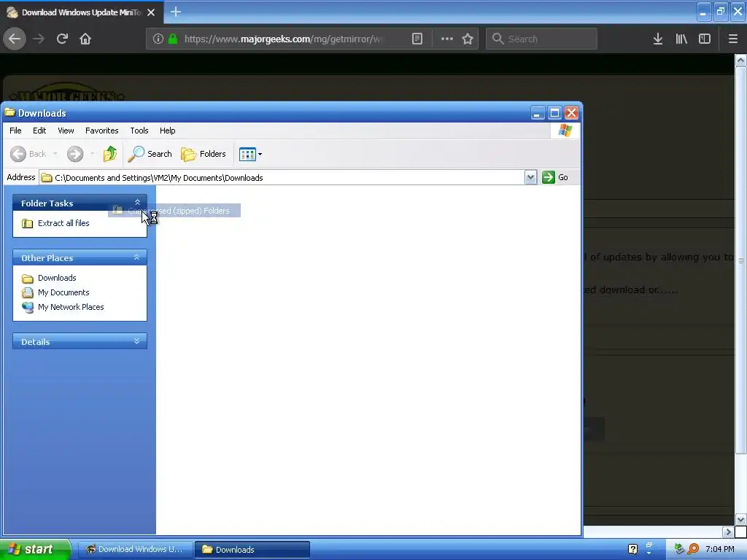
Task: Open a new Firefox tab
Action: point(175,12)
